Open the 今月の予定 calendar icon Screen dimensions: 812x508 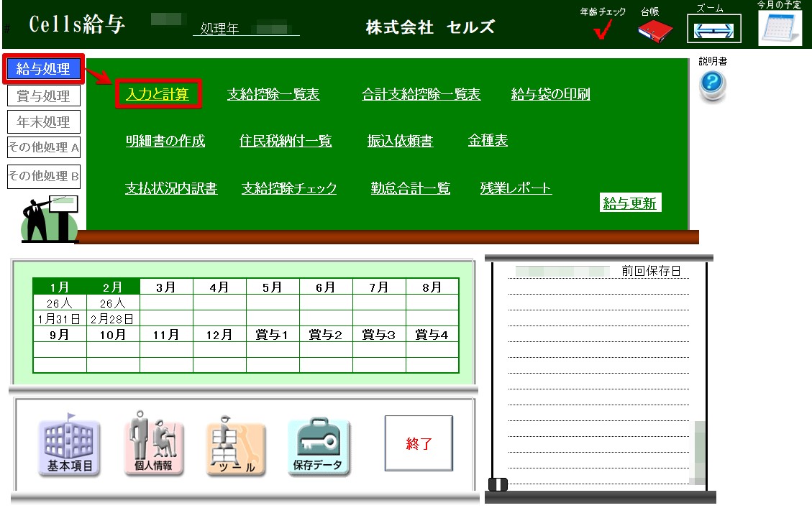click(x=780, y=29)
